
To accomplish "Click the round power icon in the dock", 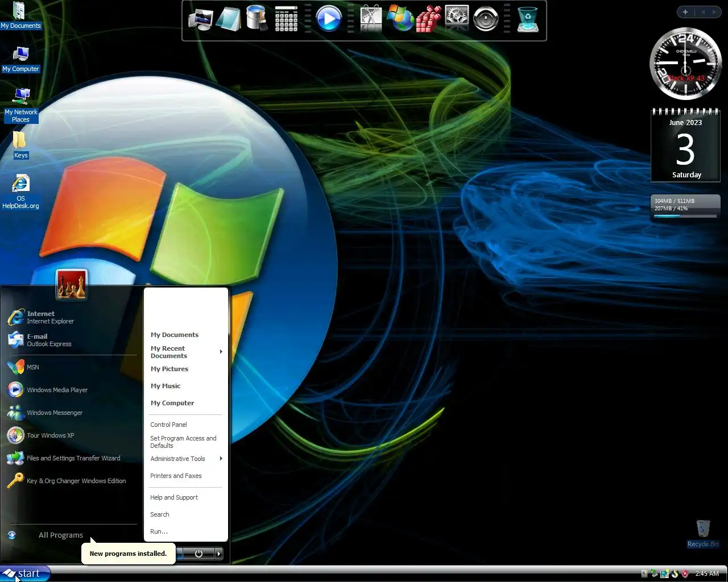I will [486, 19].
